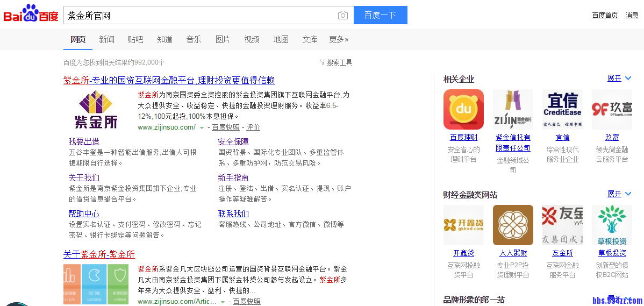644x306 pixels.
Task: Open 人人聚财 brown flower logo
Action: [x=513, y=225]
